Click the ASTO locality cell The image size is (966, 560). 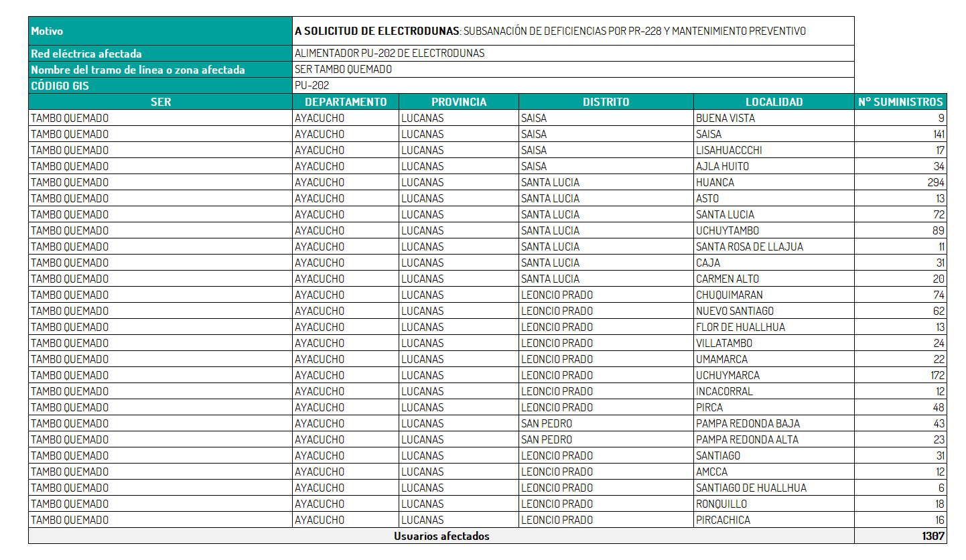[774, 198]
